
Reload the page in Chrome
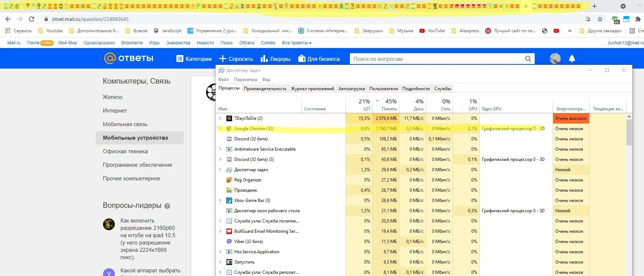click(x=32, y=19)
